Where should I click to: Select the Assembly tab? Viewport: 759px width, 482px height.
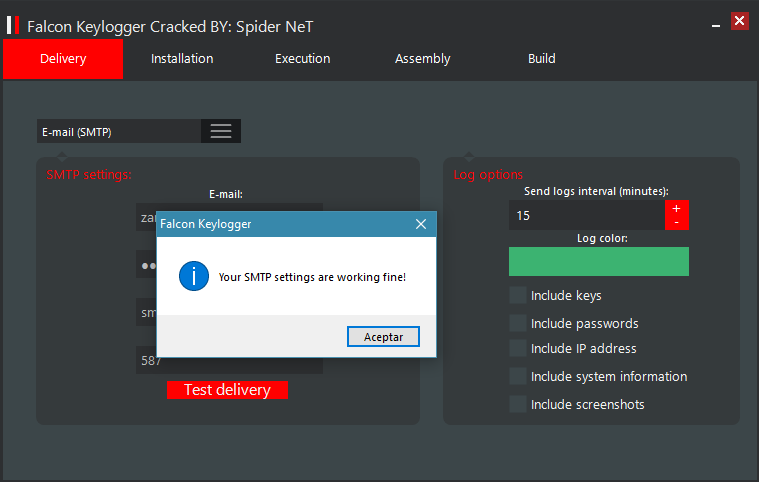coord(423,59)
